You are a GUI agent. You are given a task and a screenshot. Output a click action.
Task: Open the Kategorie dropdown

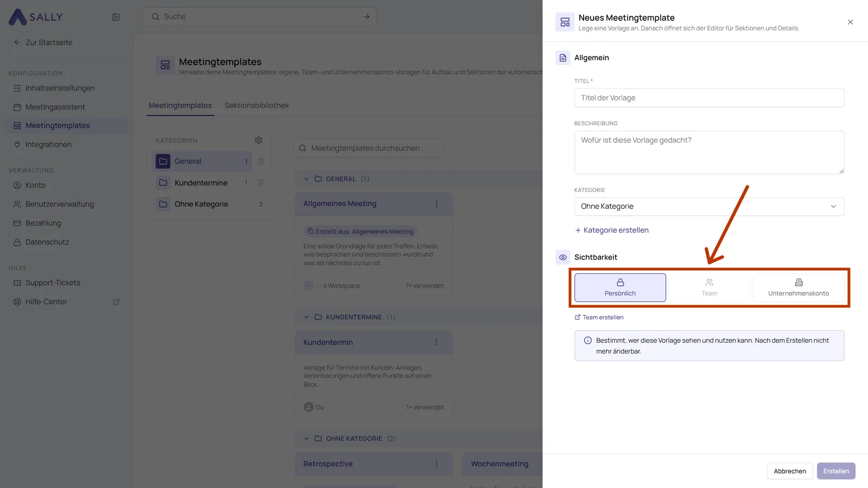pos(709,207)
